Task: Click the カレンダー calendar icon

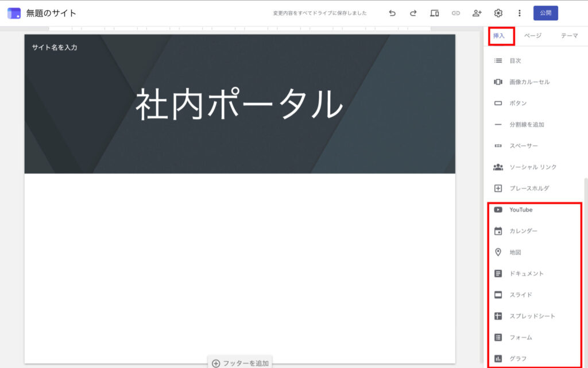Action: point(498,231)
